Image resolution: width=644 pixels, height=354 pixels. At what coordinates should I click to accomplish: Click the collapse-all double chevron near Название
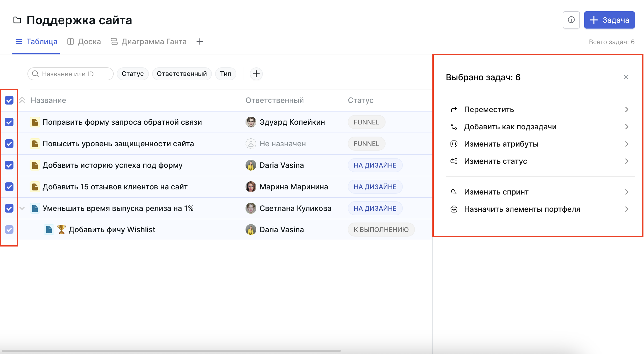click(x=22, y=100)
